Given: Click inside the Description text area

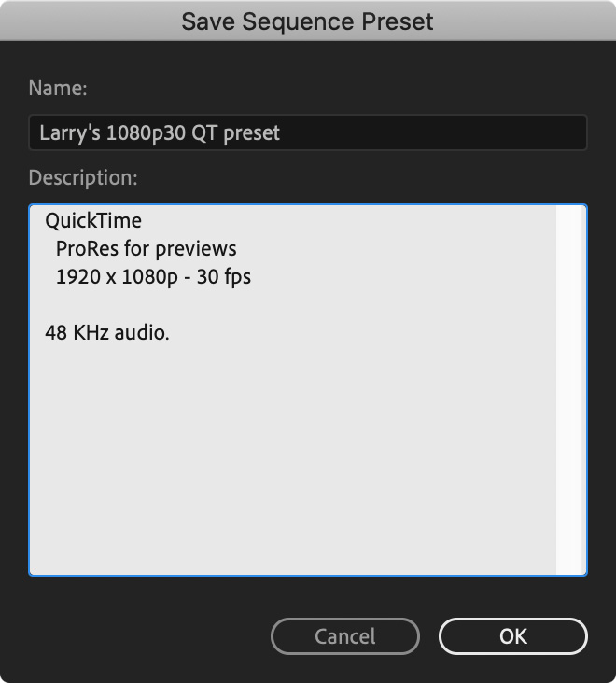Looking at the screenshot, I should 292,390.
